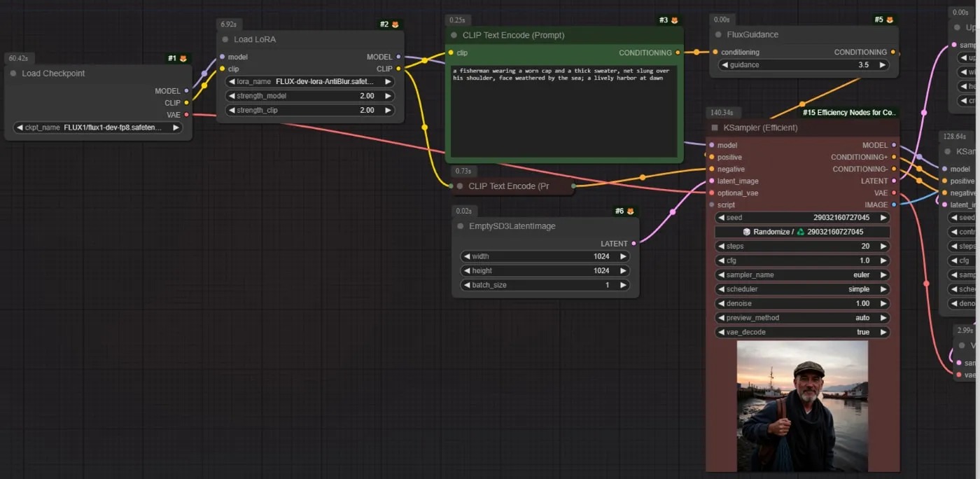This screenshot has width=980, height=479.
Task: Click the 140.34s time badge above KSampler
Action: (724, 112)
